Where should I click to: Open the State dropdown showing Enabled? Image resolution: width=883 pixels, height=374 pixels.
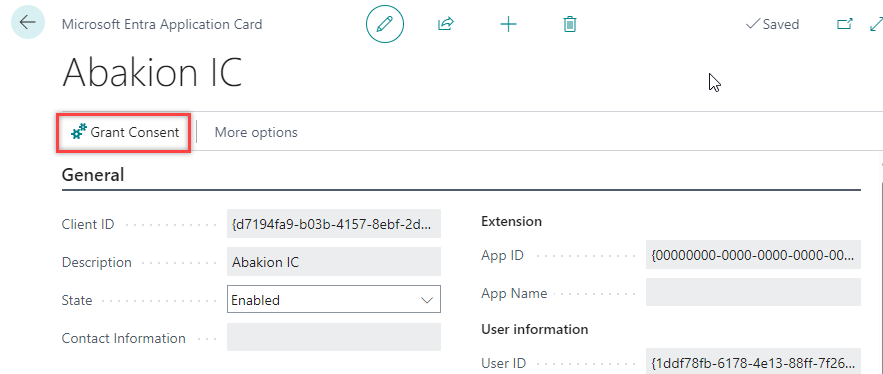click(x=334, y=300)
